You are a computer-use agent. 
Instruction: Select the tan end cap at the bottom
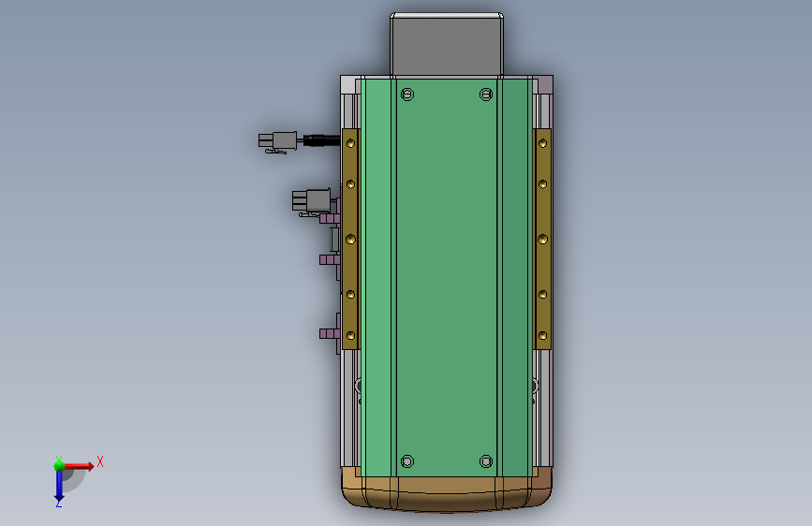pos(447,493)
